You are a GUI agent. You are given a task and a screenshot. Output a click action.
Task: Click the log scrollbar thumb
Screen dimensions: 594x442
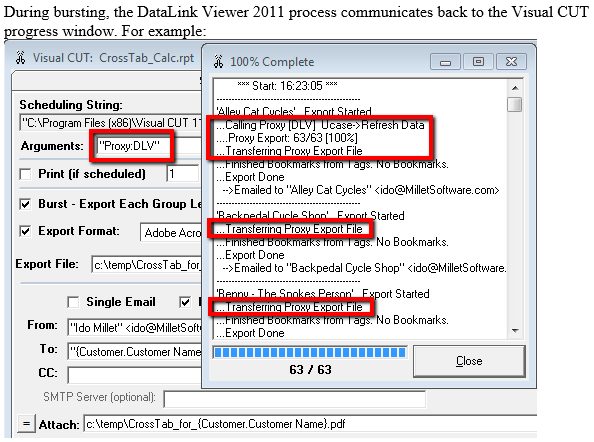515,105
